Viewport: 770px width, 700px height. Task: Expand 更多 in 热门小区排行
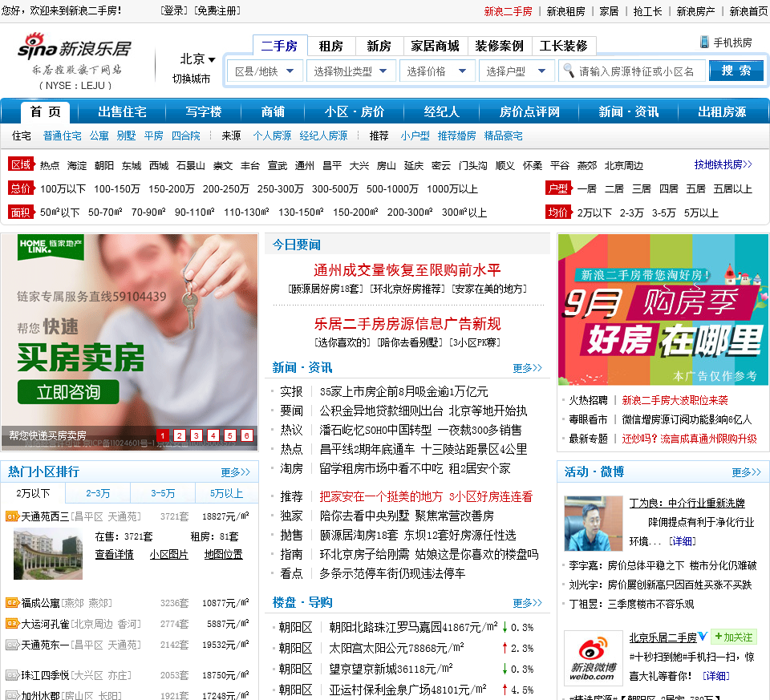coord(235,472)
